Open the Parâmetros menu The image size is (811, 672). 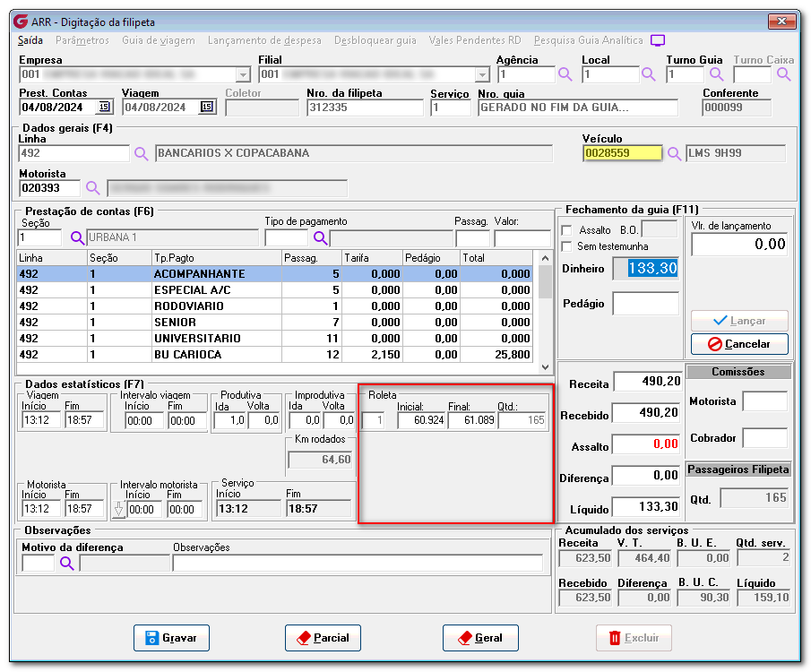click(82, 40)
